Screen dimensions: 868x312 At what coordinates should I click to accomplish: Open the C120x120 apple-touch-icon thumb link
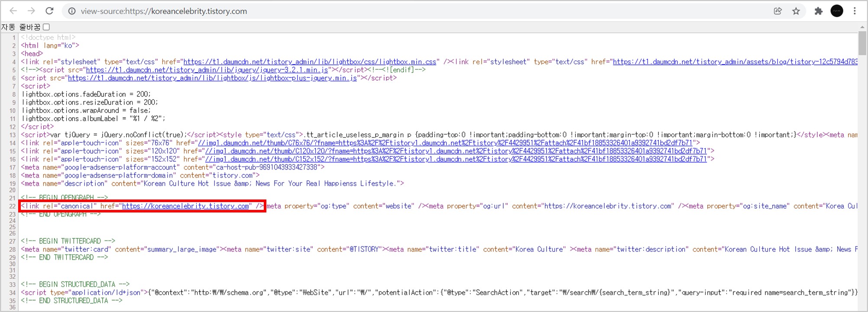456,151
